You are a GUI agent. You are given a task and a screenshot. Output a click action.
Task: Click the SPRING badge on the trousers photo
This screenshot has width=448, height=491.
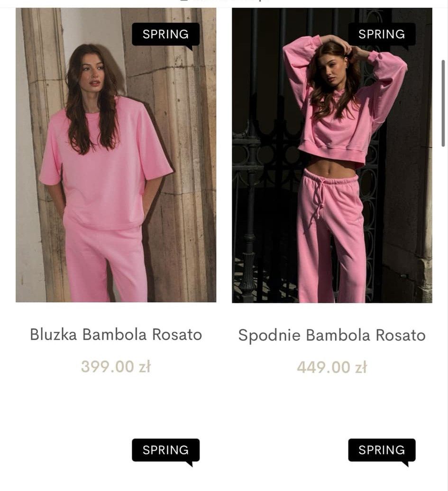pos(382,35)
